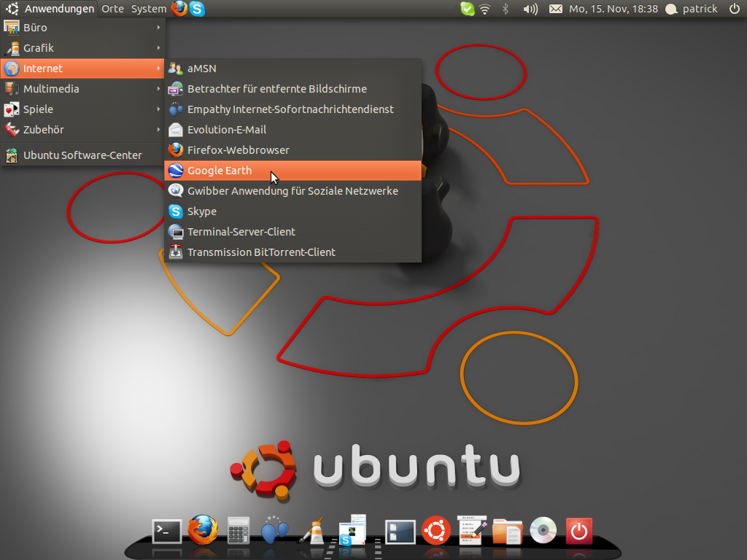Open the messaging envelope indicator
747x560 pixels.
pyautogui.click(x=555, y=9)
